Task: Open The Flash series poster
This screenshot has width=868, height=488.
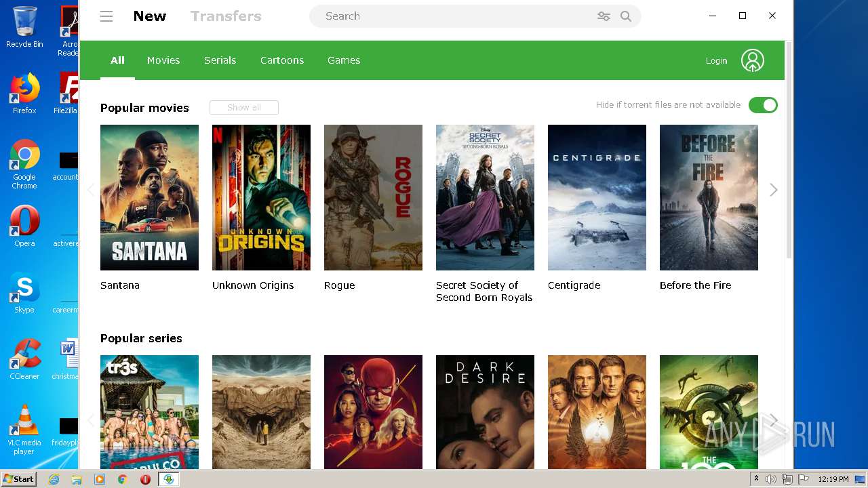Action: (373, 411)
